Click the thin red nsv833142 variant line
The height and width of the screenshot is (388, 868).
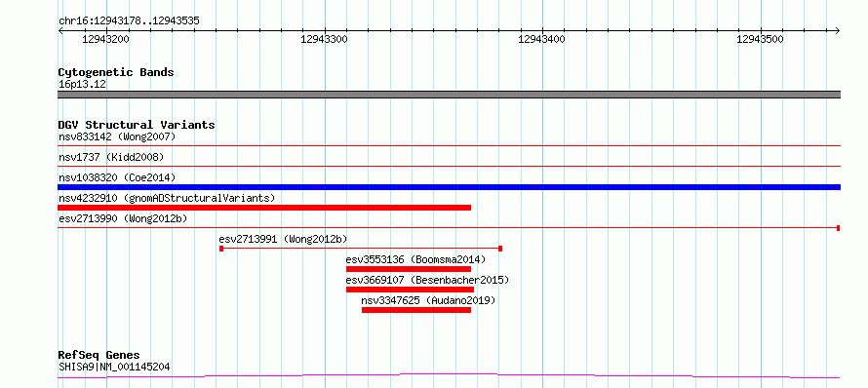[449, 146]
